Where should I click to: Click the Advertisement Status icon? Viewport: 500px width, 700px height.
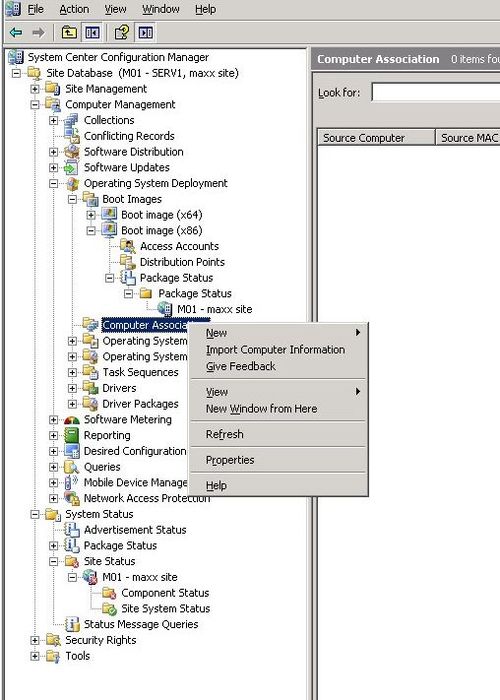(72, 530)
